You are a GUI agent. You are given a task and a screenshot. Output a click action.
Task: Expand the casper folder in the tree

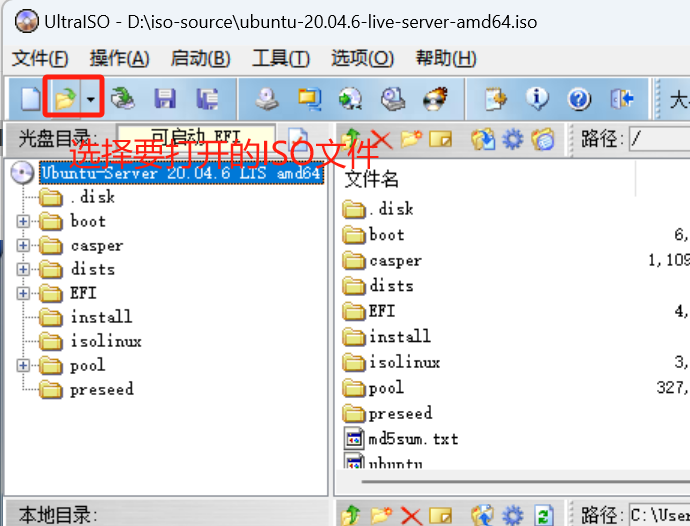(23, 245)
